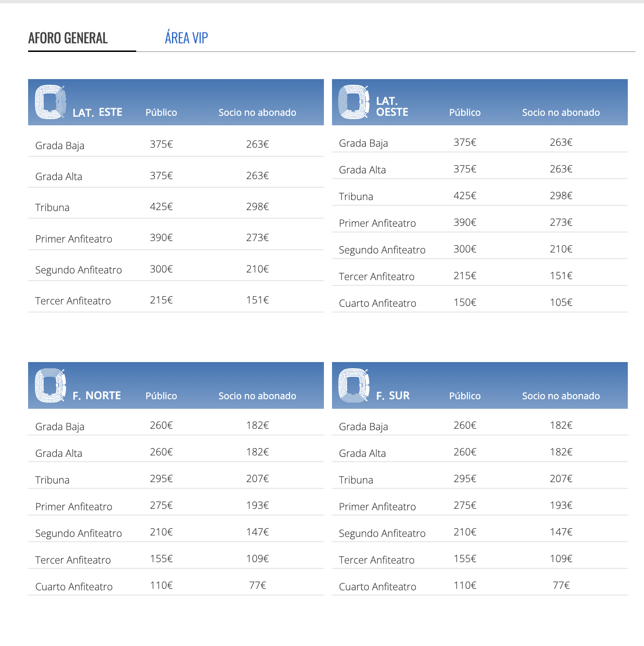Viewport: 644px width, 646px height.
Task: Select Cuarto Anfiteatro row in Lat. Oeste
Action: (377, 303)
